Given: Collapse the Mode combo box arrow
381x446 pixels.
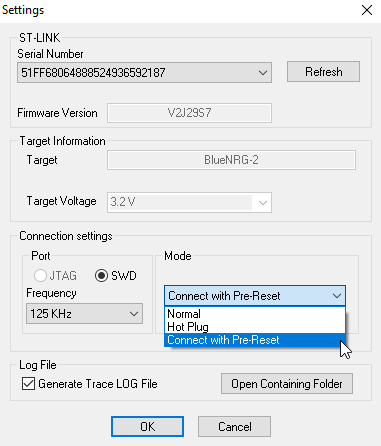Looking at the screenshot, I should click(x=337, y=296).
